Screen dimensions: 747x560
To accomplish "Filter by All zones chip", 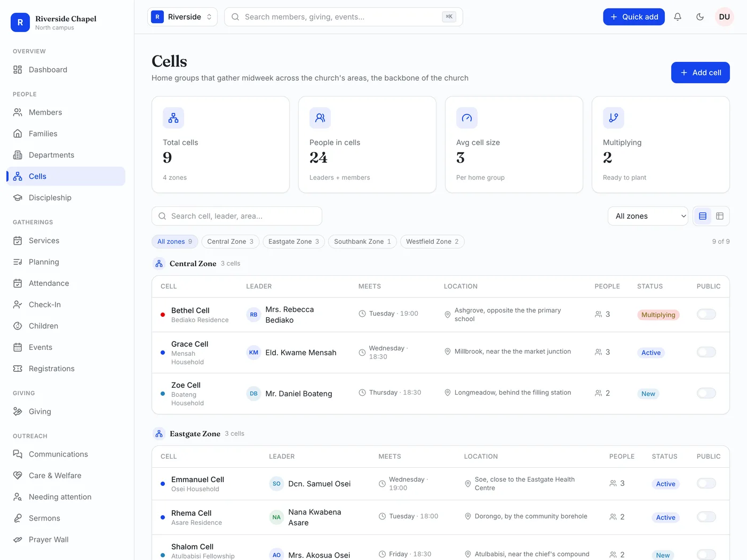I will click(x=175, y=242).
